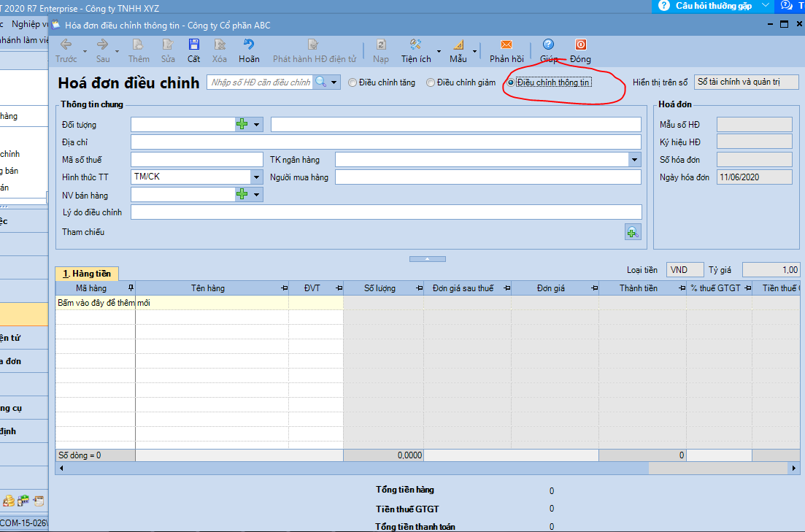Expand the Trước dropdown arrow
805x532 pixels.
pyautogui.click(x=85, y=51)
